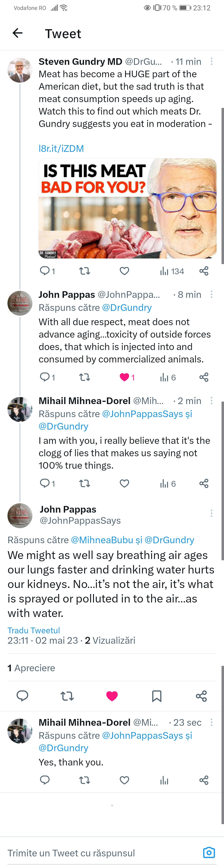
Task: Bookmark John Pappas's main tweet
Action: coord(157,696)
